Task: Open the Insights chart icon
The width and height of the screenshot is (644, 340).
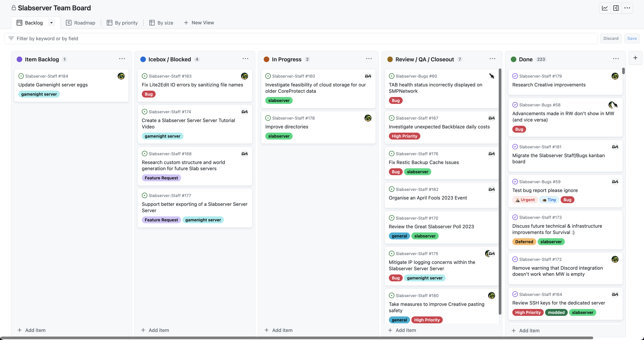Action: coord(605,8)
